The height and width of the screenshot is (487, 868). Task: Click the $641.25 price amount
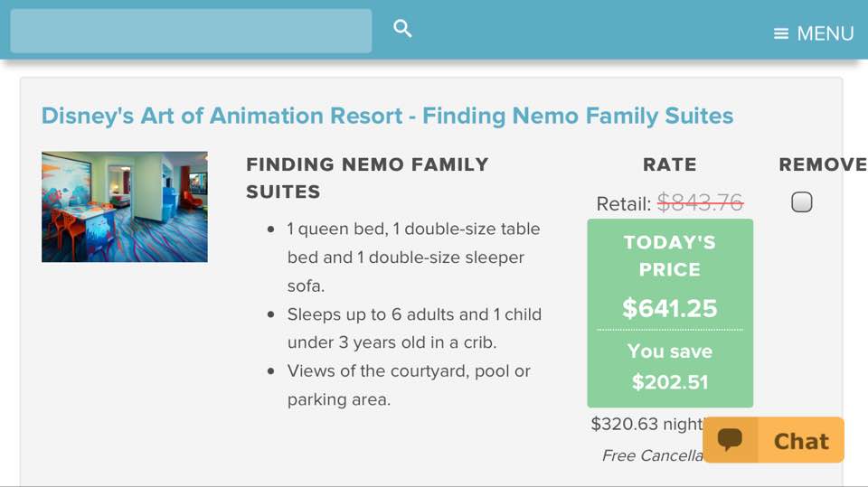pyautogui.click(x=670, y=308)
